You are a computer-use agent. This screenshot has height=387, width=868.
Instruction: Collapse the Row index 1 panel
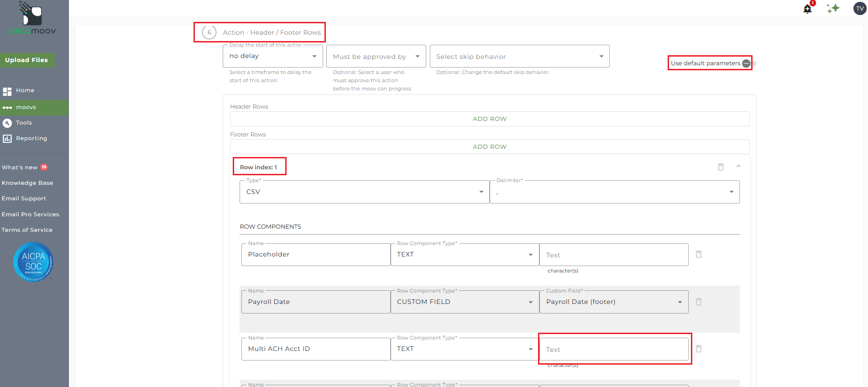tap(738, 167)
